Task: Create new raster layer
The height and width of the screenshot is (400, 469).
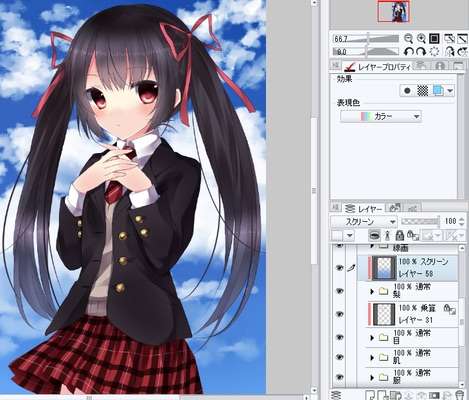Action: (369, 395)
